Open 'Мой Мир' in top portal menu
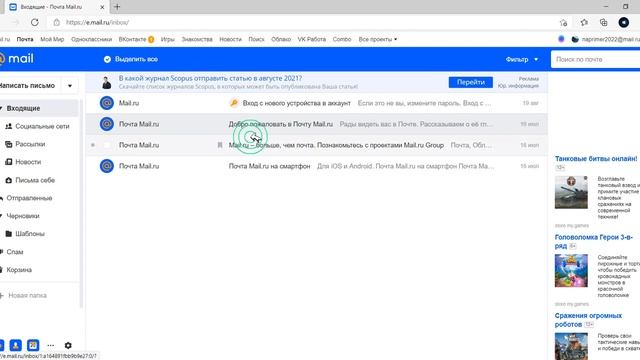Viewport: 640px width, 360px height. pyautogui.click(x=52, y=39)
